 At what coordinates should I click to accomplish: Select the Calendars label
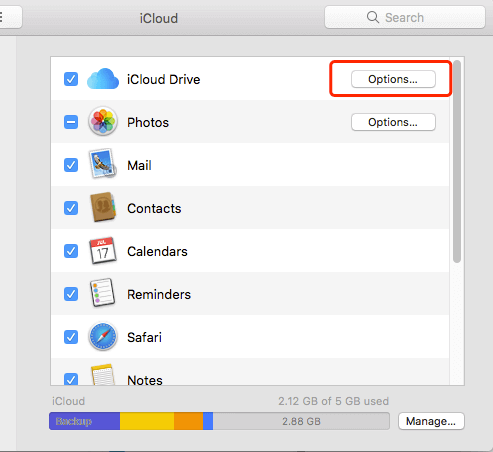pyautogui.click(x=157, y=251)
